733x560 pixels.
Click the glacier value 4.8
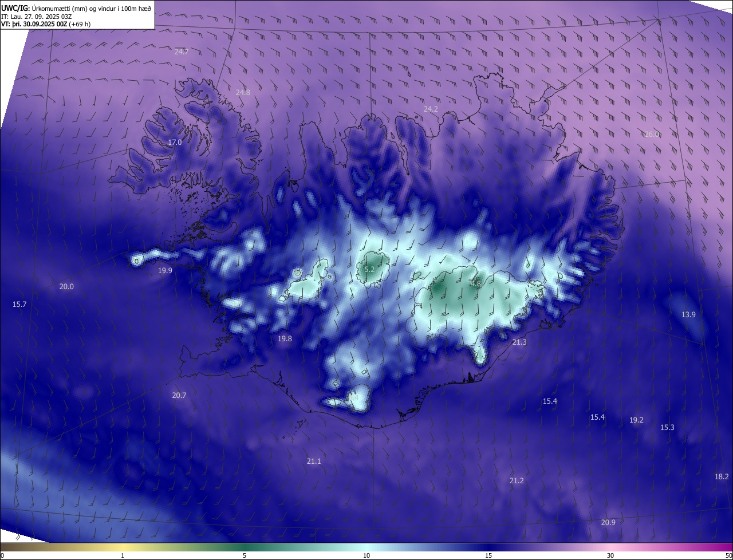476,283
